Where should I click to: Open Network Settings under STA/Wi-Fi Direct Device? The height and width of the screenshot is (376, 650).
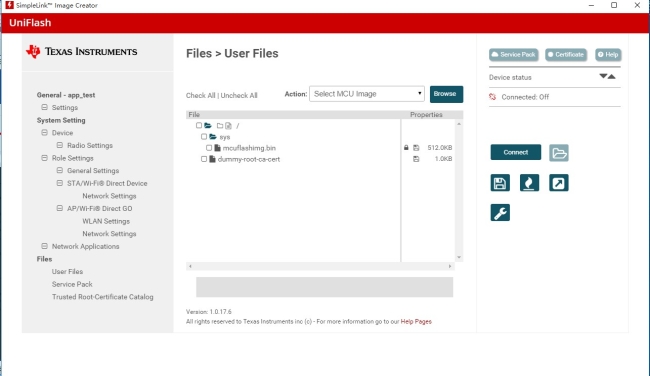click(109, 196)
